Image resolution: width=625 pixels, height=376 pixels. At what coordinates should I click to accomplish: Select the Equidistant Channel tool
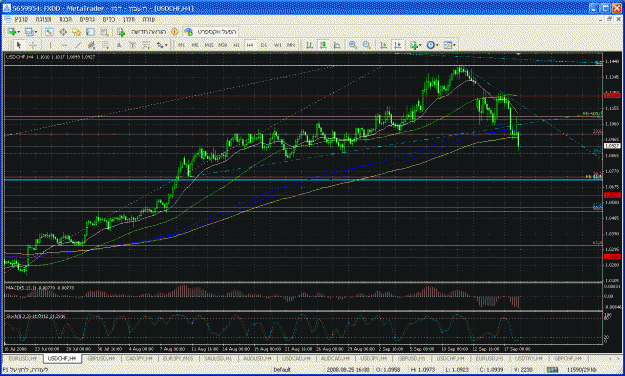[x=91, y=45]
